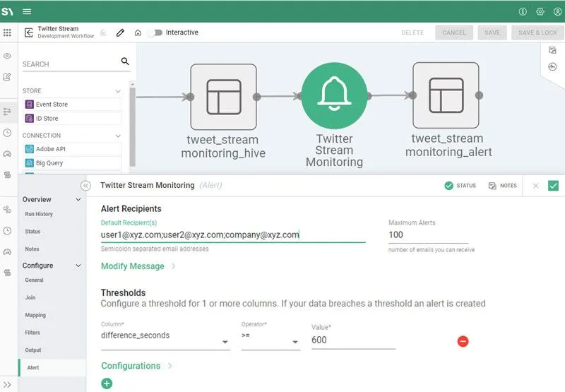Click the upper database stack icon in sidebar
Viewport: 565px width, 392px height.
pos(7,175)
